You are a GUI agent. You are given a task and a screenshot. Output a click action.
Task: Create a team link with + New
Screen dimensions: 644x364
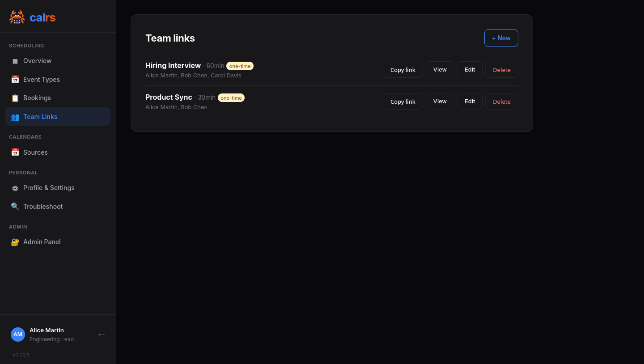click(501, 38)
